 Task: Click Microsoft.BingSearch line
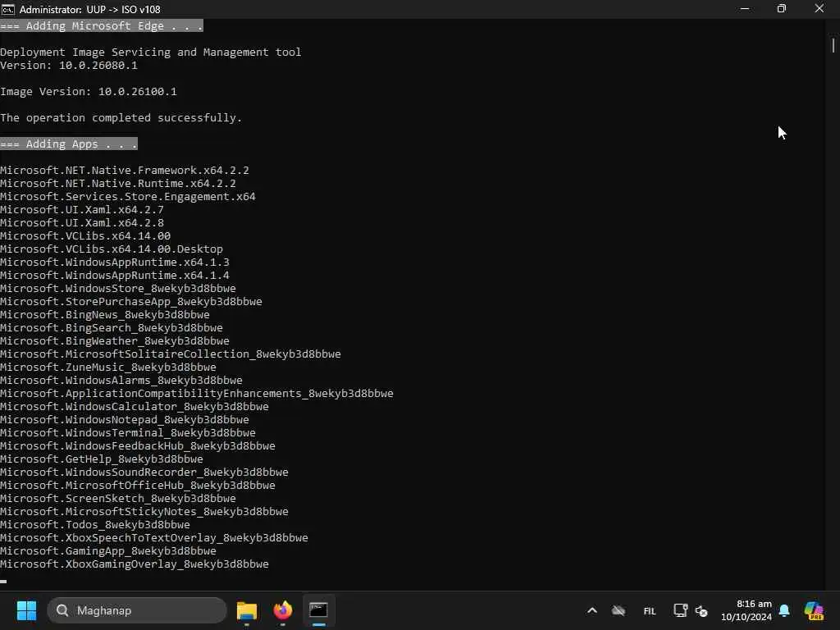(x=112, y=328)
